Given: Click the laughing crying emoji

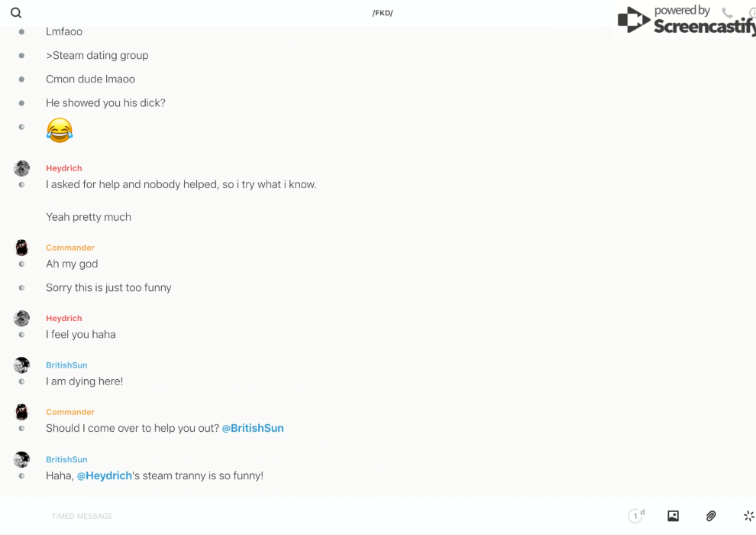Looking at the screenshot, I should tap(60, 130).
